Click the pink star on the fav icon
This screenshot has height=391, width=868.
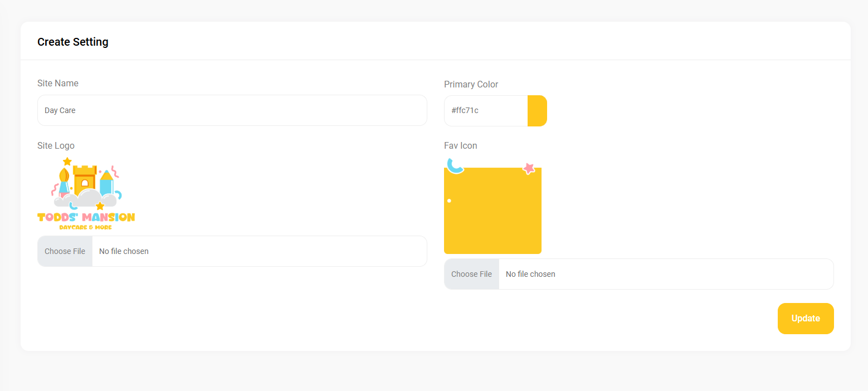[529, 168]
